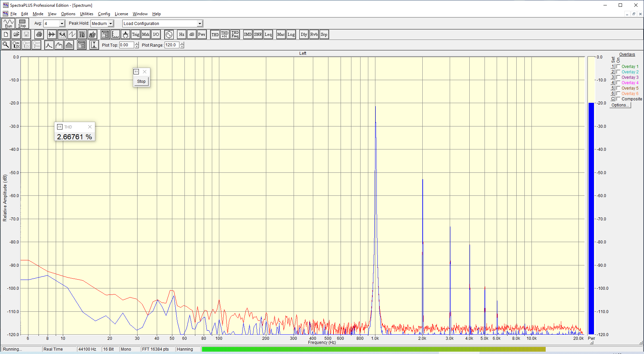Open the Utilities menu
Screen dimensions: 644x354
pyautogui.click(x=86, y=14)
